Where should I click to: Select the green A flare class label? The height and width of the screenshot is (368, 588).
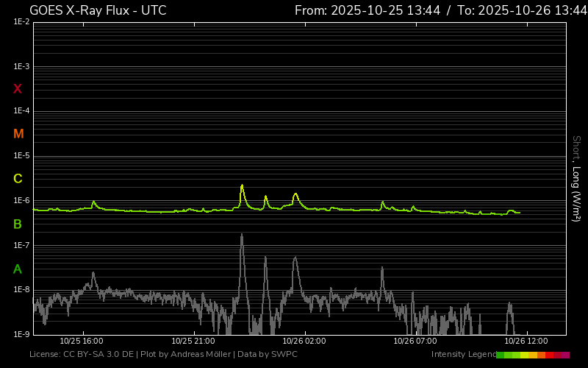coord(18,269)
